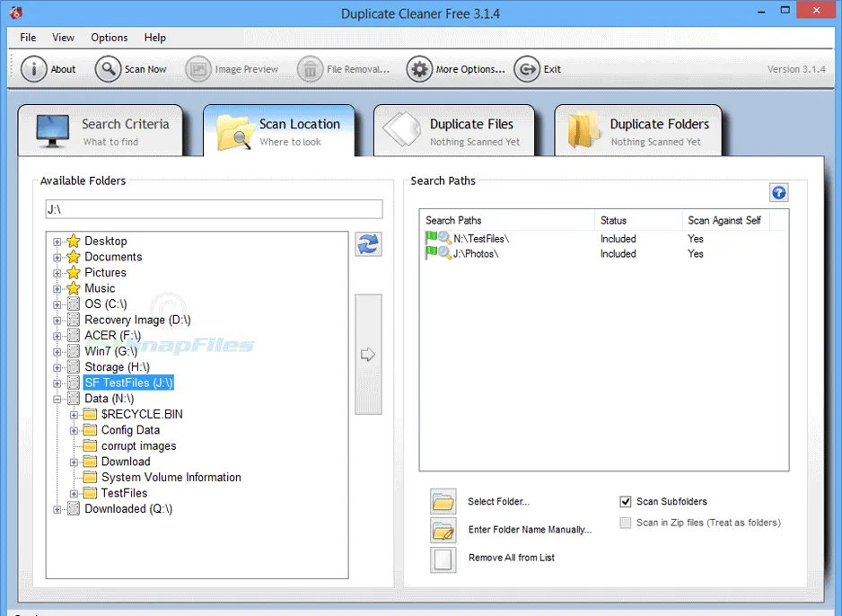Image resolution: width=842 pixels, height=616 pixels.
Task: Click the Desktop star icon
Action: coord(74,242)
